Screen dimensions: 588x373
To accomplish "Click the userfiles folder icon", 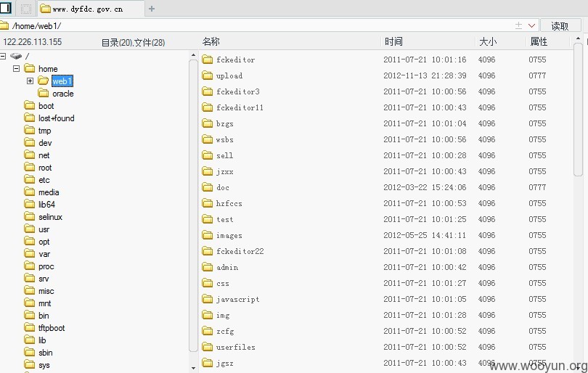I will [x=208, y=347].
